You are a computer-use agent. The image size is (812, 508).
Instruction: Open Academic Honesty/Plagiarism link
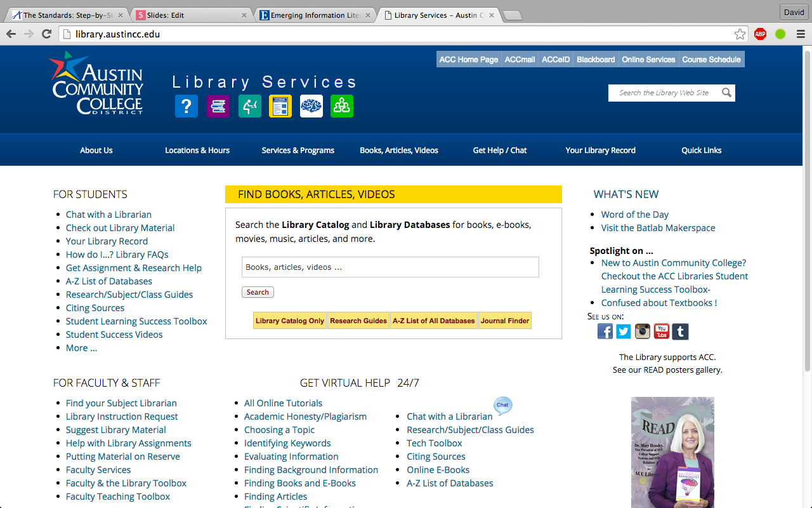click(306, 417)
